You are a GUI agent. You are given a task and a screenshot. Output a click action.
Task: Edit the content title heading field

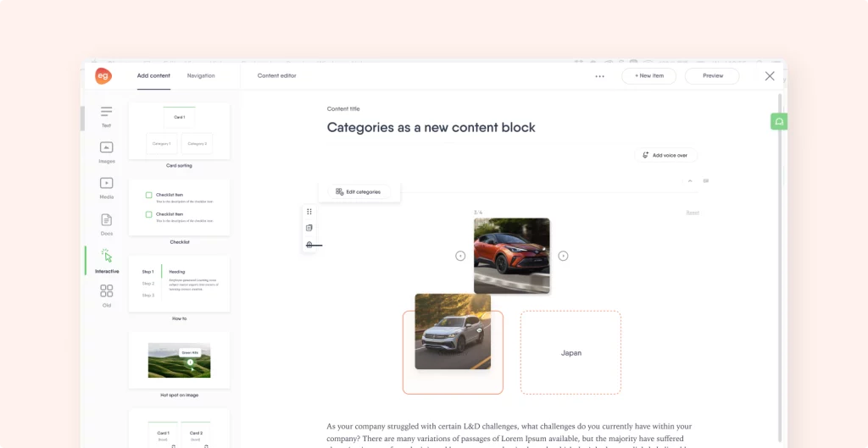point(431,127)
